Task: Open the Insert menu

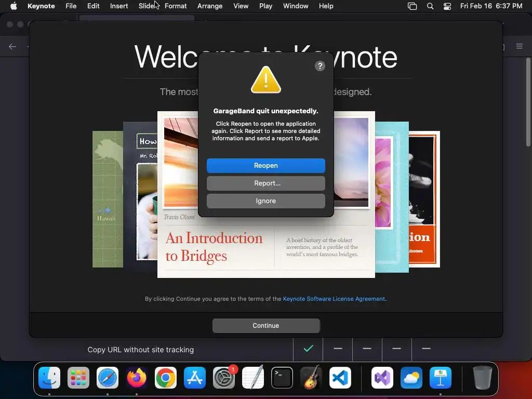Action: [x=119, y=6]
